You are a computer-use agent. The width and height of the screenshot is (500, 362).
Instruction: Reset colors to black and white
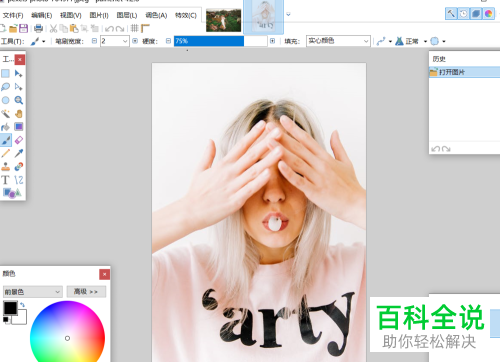pyautogui.click(x=6, y=319)
